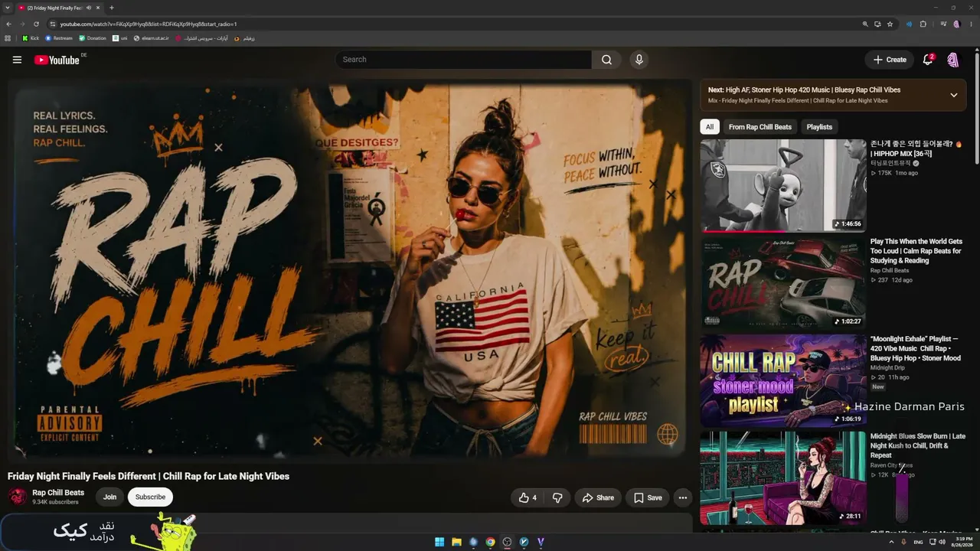Open the site information icon

(53, 24)
